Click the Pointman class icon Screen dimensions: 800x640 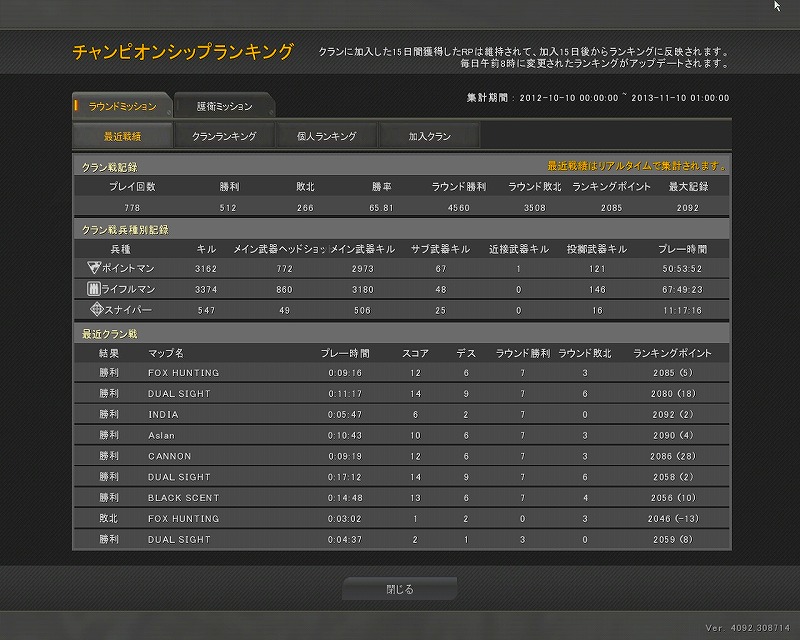[94, 268]
